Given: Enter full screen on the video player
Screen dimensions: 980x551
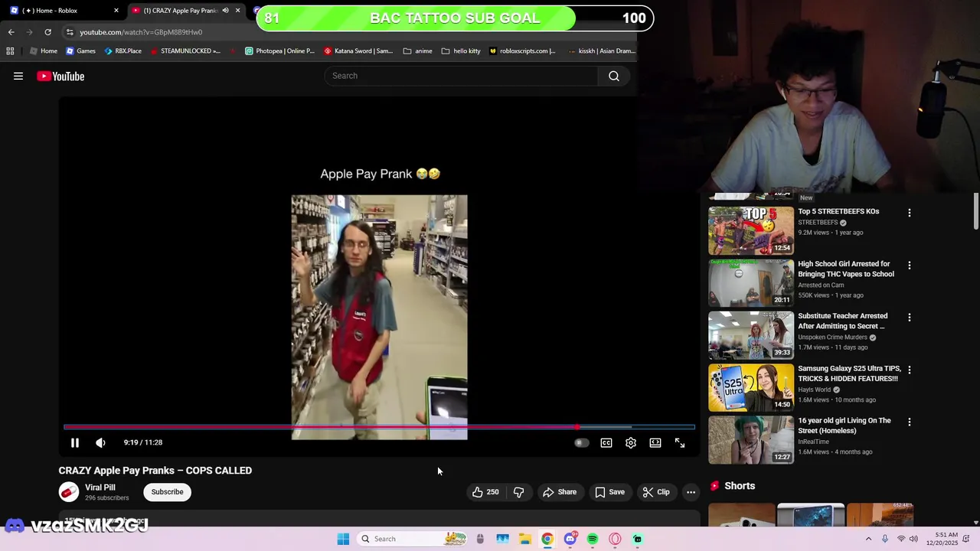Looking at the screenshot, I should pyautogui.click(x=679, y=442).
